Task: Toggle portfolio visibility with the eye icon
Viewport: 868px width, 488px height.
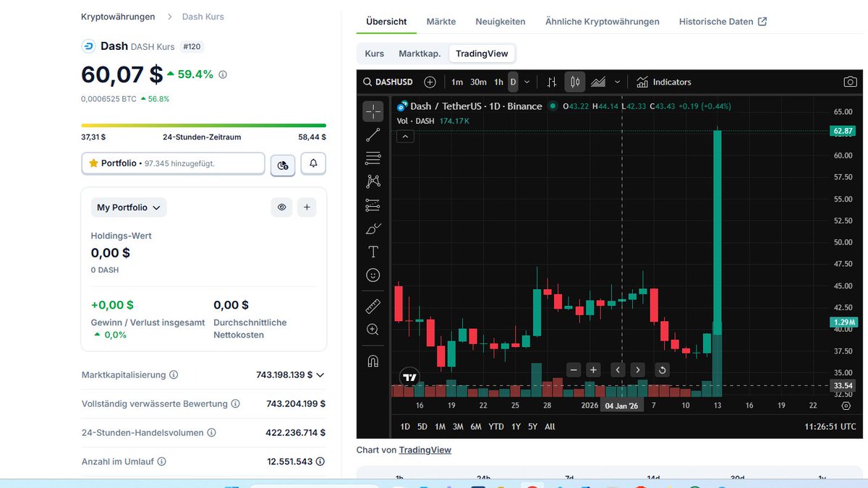Action: click(x=281, y=207)
